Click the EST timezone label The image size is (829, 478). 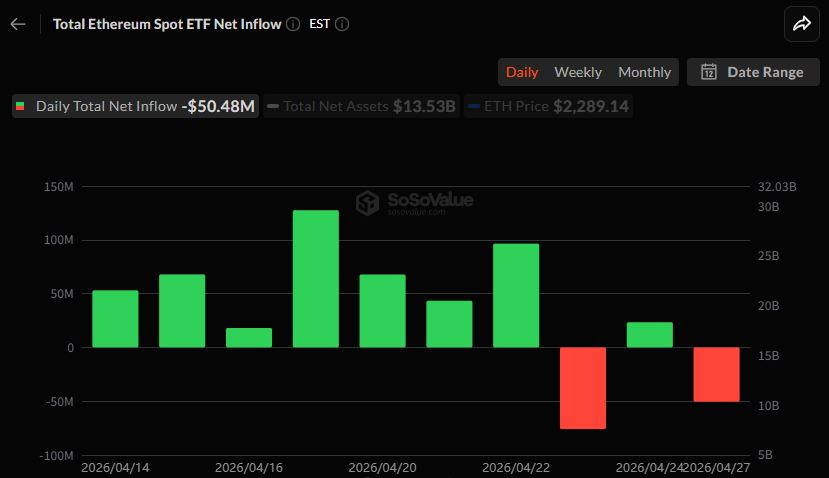(319, 24)
